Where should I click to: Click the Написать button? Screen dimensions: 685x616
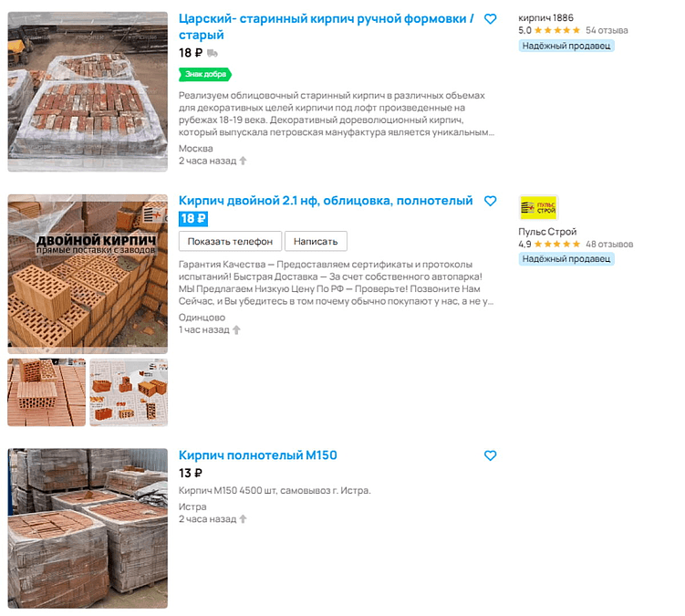(316, 241)
